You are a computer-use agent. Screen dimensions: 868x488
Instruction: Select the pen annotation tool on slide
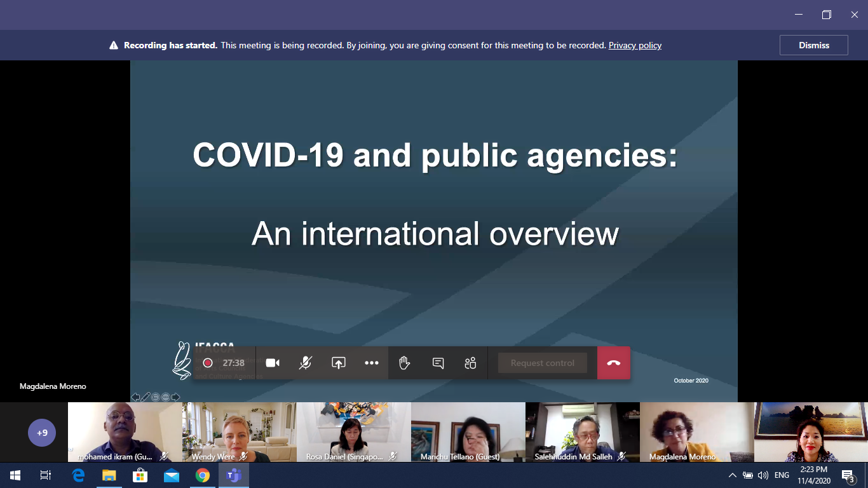[146, 397]
